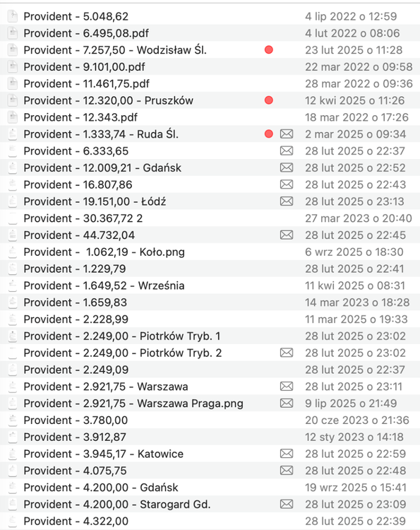This screenshot has width=420, height=530.
Task: Click document icon of Provident - 12.343.pdf
Action: (13, 117)
